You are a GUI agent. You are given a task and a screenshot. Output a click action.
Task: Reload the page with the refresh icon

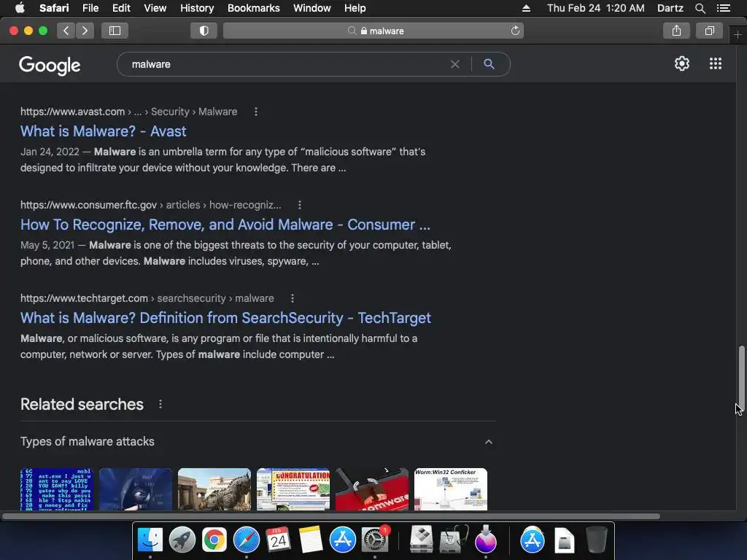tap(515, 31)
